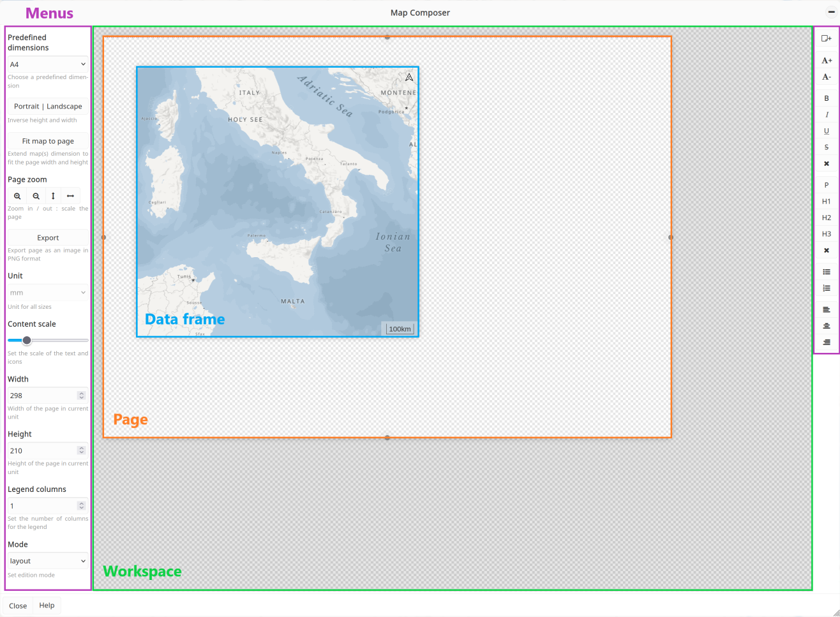The height and width of the screenshot is (617, 840).
Task: Toggle bold text formatting
Action: tap(826, 98)
